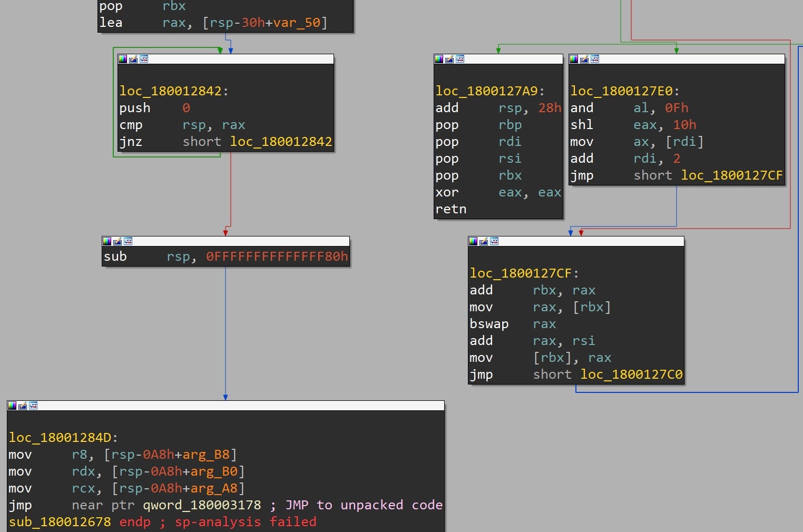The image size is (803, 532).
Task: Select the retn instruction in loc_1800127A9
Action: tap(451, 209)
